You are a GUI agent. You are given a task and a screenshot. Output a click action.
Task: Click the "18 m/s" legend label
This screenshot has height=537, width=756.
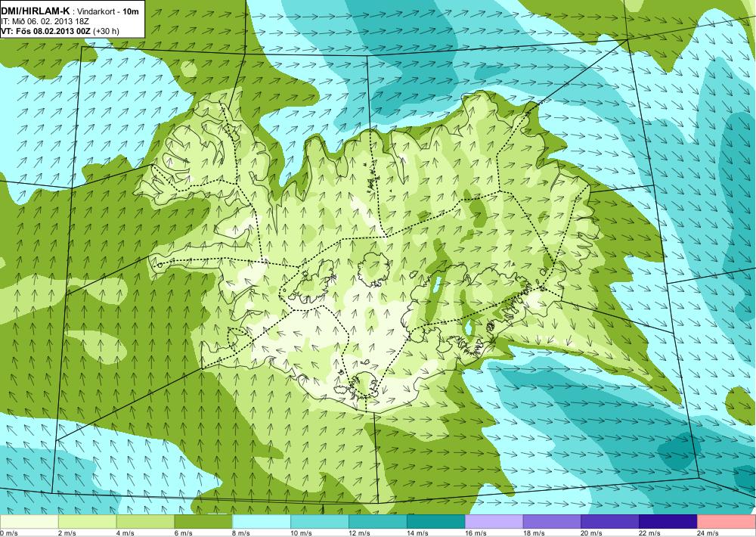(x=534, y=533)
